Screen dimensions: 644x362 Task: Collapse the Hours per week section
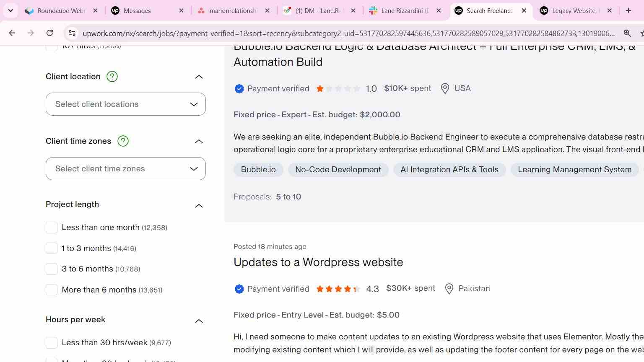point(199,321)
